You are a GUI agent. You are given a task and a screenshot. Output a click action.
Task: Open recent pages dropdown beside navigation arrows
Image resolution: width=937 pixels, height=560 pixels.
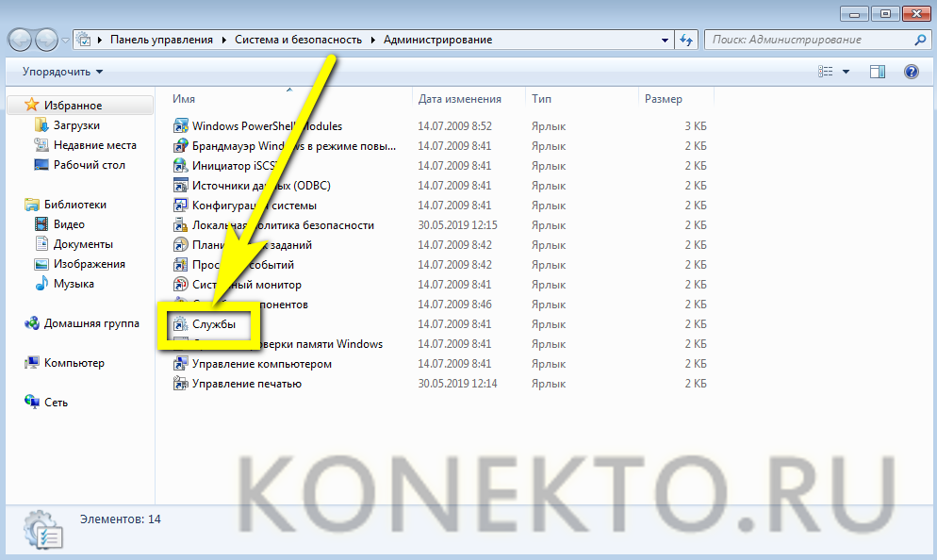pyautogui.click(x=65, y=41)
